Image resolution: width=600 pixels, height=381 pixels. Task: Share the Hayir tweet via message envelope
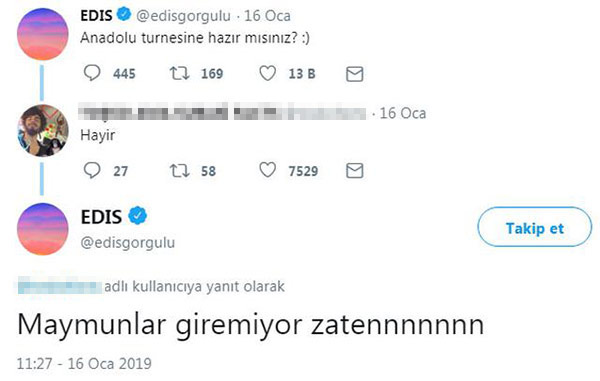coord(354,171)
